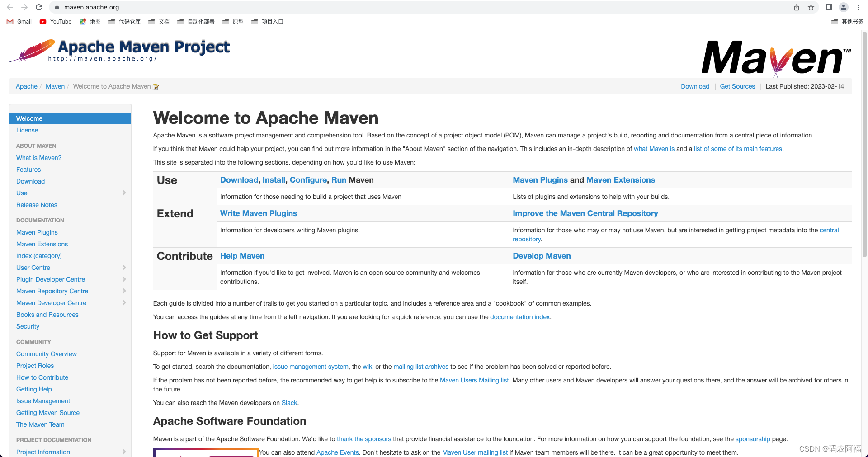
Task: Open the 项目入口 bookmark folder
Action: (267, 22)
